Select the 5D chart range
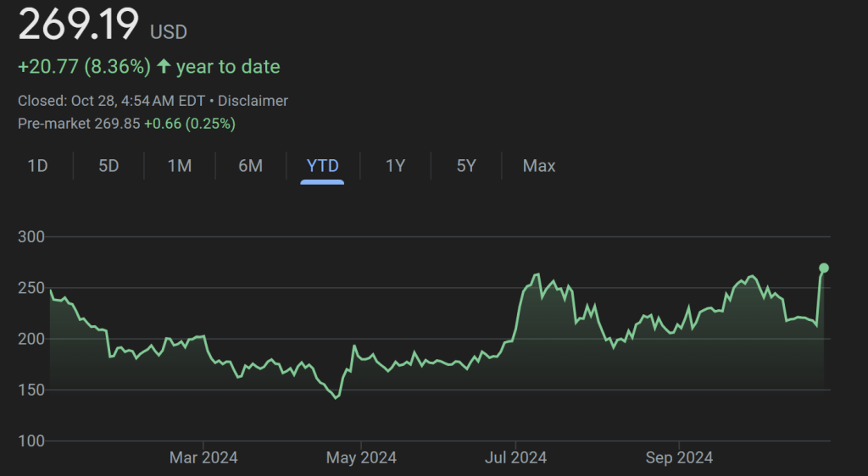Image resolution: width=868 pixels, height=476 pixels. click(x=108, y=166)
